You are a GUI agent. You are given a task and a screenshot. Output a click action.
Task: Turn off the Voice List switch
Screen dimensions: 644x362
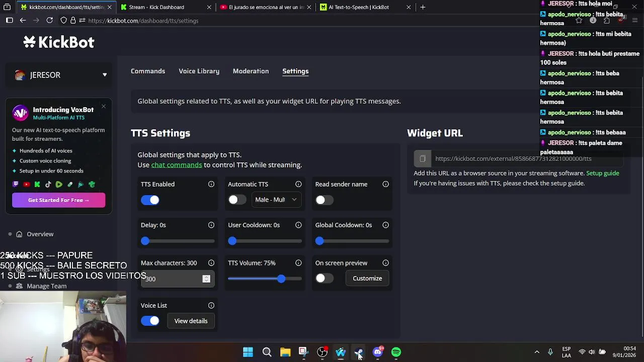(150, 321)
